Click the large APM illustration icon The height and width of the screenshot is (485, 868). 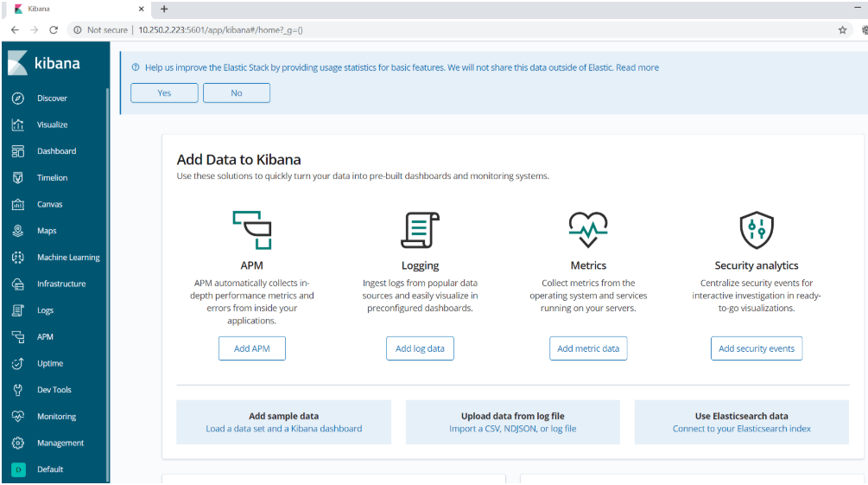pyautogui.click(x=252, y=230)
